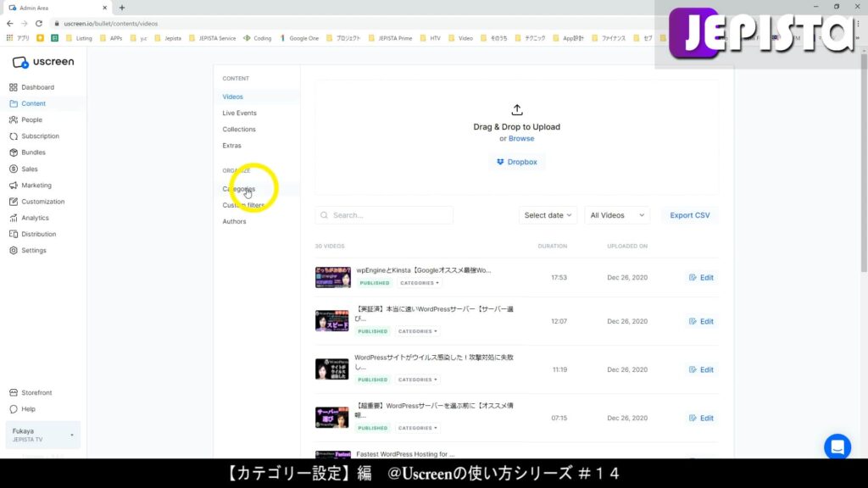868x488 pixels.
Task: Open the Help icon in sidebar
Action: (14, 409)
